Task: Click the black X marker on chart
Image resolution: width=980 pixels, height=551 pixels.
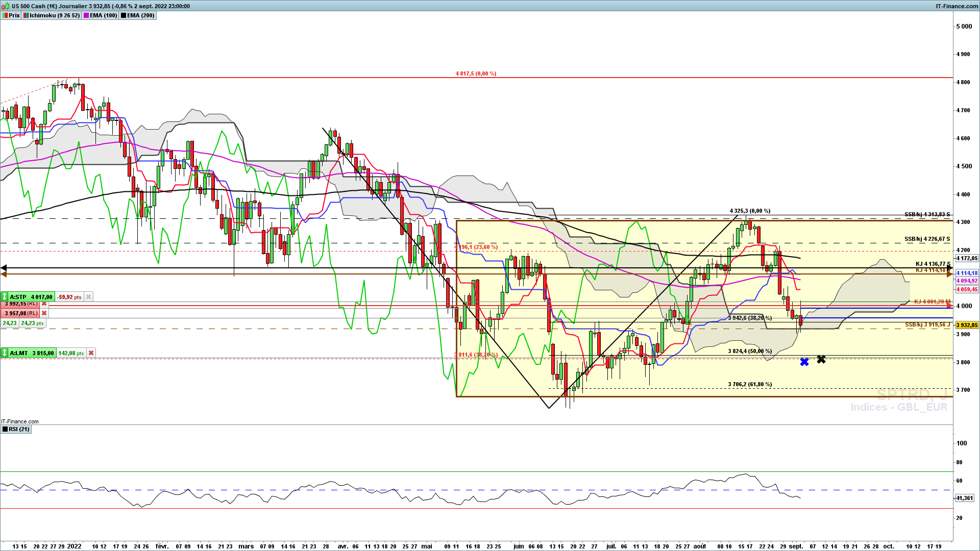Action: click(x=821, y=359)
